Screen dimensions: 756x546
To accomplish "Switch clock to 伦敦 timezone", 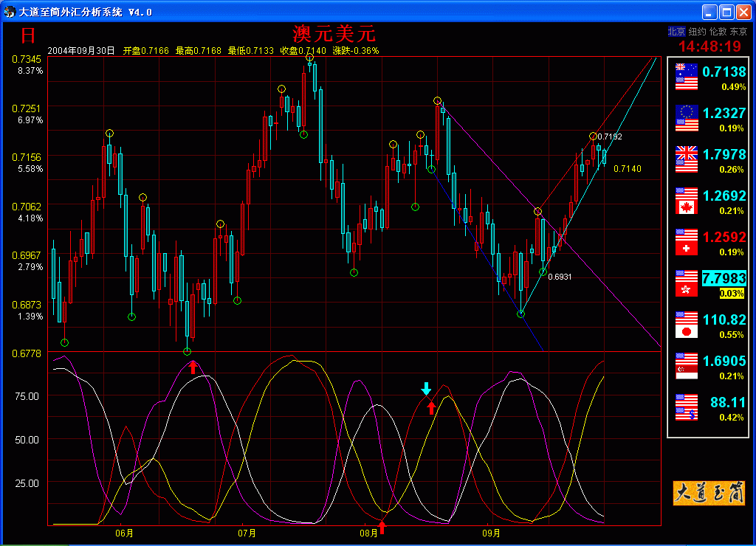I will 718,32.
